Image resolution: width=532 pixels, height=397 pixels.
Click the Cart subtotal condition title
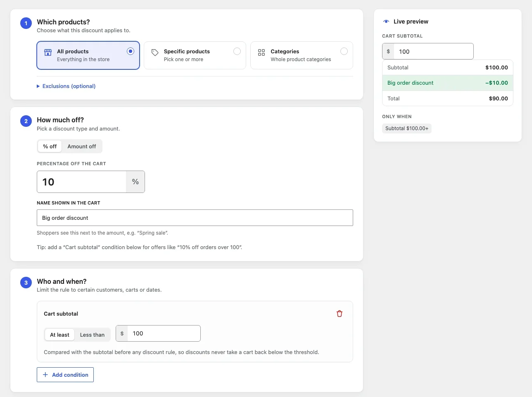(x=61, y=314)
